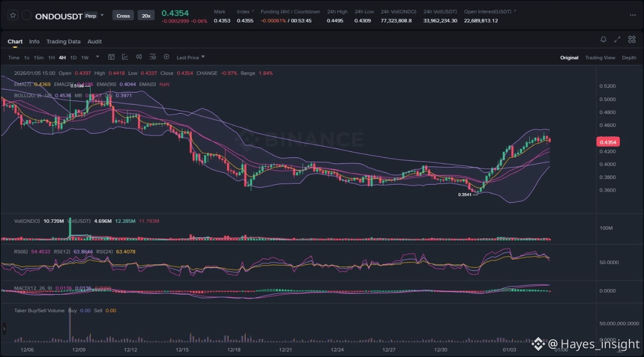Image resolution: width=644 pixels, height=357 pixels.
Task: Switch to the Depth chart view
Action: (x=629, y=57)
